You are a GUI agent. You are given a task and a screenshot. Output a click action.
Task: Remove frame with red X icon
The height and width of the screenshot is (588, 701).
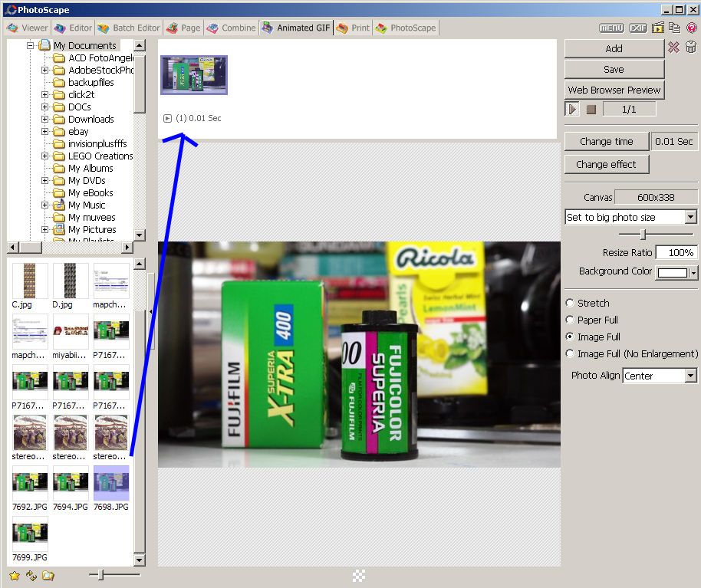673,47
